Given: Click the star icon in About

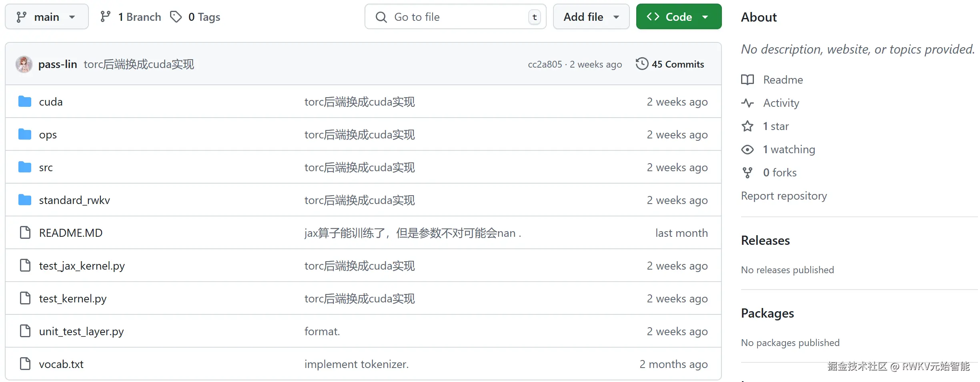Looking at the screenshot, I should [747, 126].
